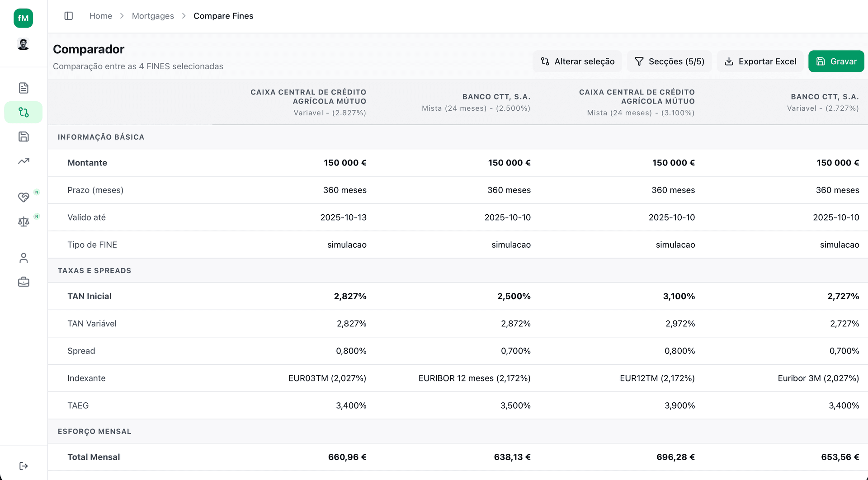Open the handshake heart sidebar icon
868x480 pixels.
24,197
